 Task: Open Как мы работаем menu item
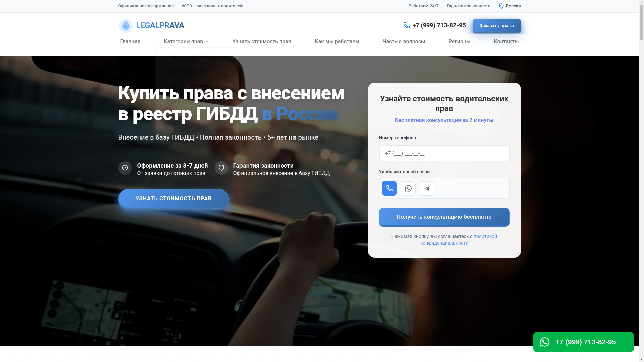(x=337, y=42)
